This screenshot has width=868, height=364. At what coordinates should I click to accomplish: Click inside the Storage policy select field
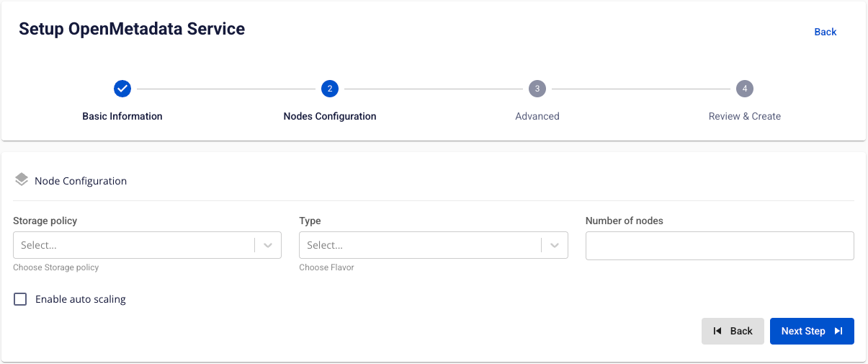click(147, 245)
